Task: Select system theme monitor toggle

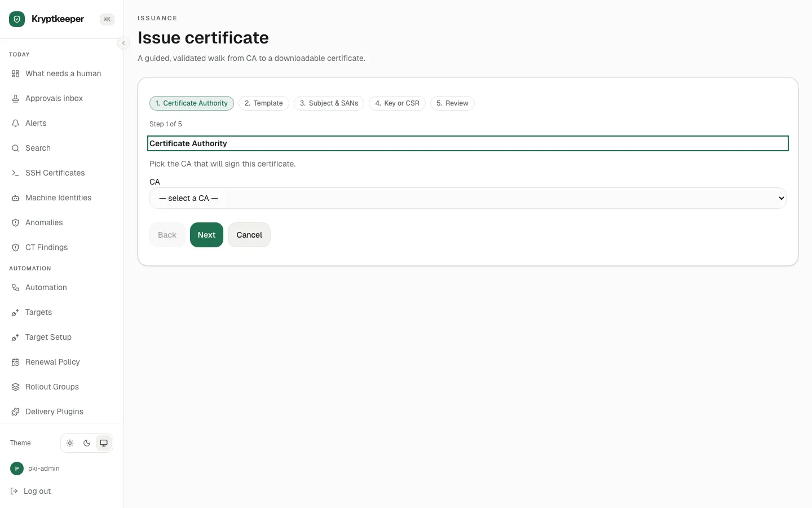Action: 104,443
